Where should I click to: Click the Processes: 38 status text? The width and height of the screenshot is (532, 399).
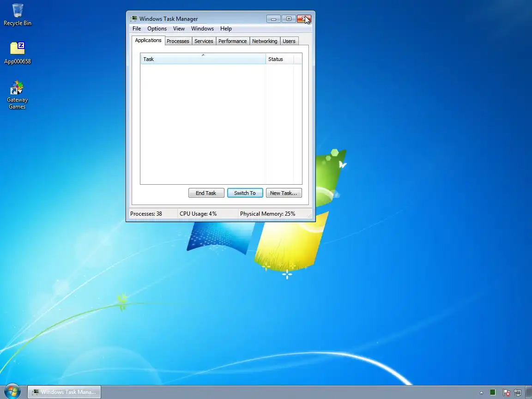146,214
